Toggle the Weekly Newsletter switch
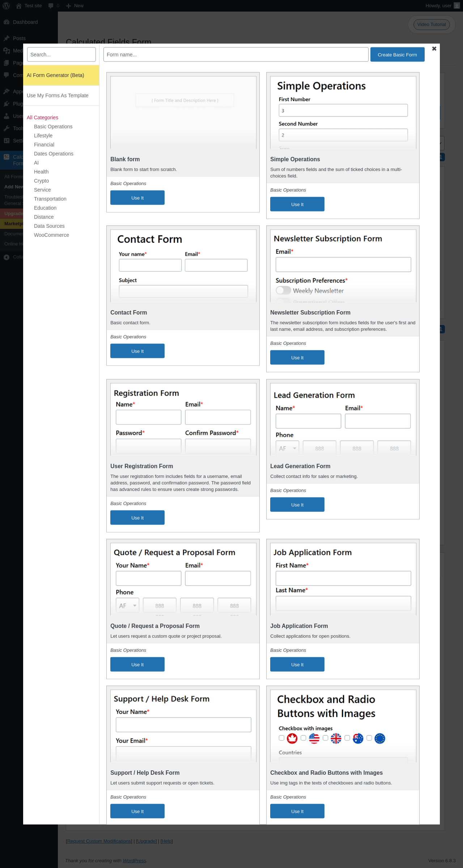 pos(283,290)
